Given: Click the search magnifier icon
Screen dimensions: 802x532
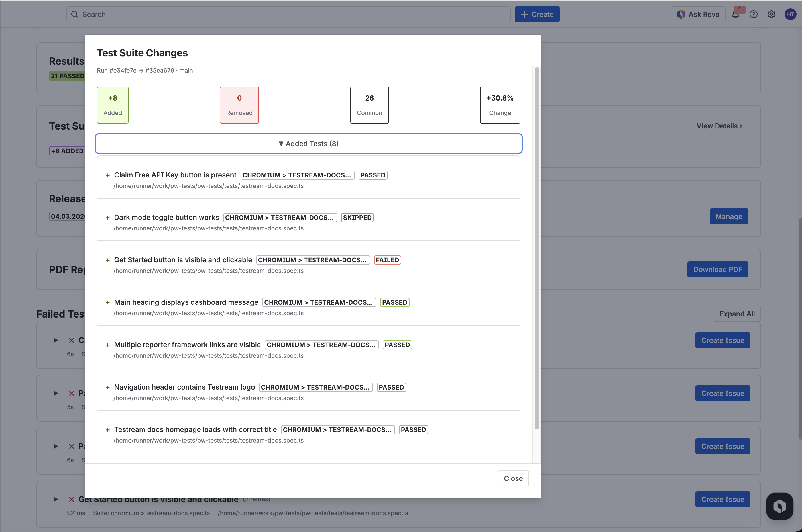Looking at the screenshot, I should [x=75, y=14].
